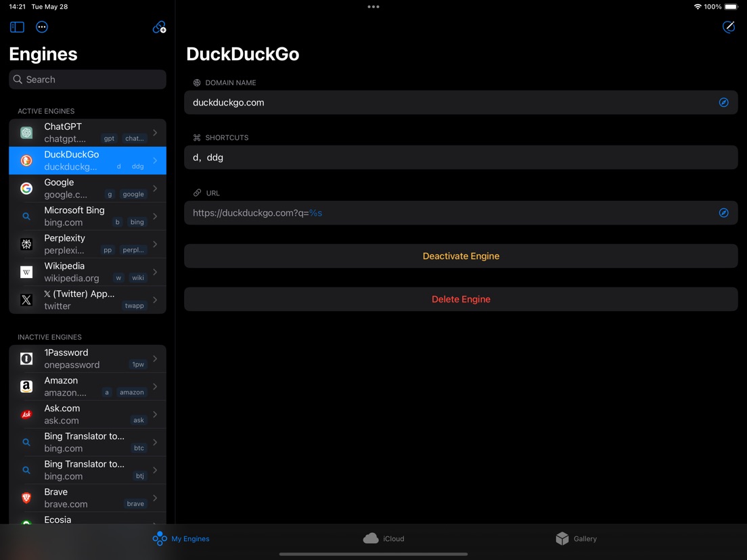Viewport: 747px width, 560px height.
Task: Click the Brave lion icon
Action: (x=26, y=498)
